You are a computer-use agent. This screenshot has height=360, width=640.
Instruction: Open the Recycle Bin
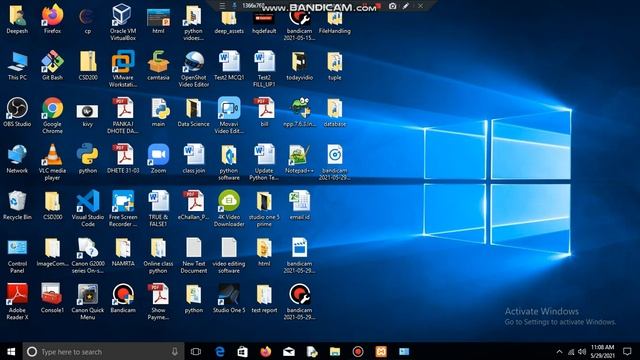tap(17, 205)
